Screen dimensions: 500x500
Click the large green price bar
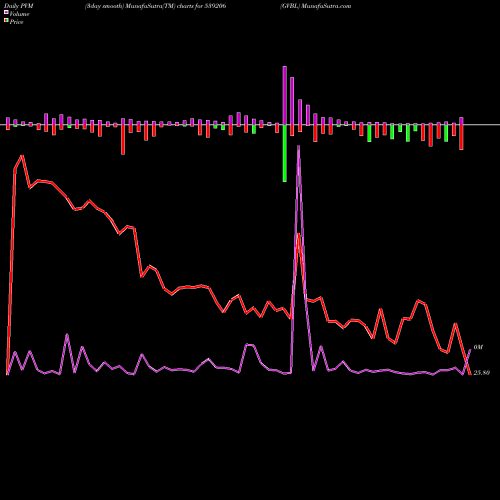pyautogui.click(x=285, y=153)
